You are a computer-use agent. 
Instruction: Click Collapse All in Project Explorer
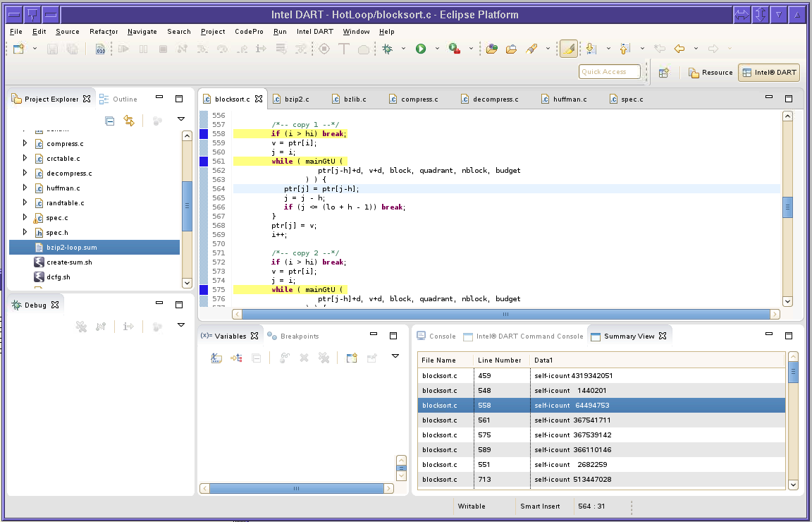[x=110, y=121]
